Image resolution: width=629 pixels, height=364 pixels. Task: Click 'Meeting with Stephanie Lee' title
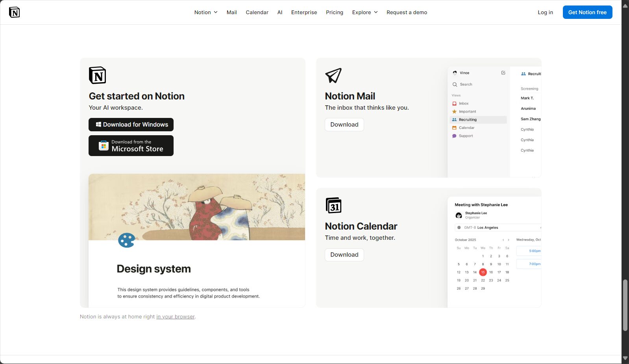click(481, 205)
